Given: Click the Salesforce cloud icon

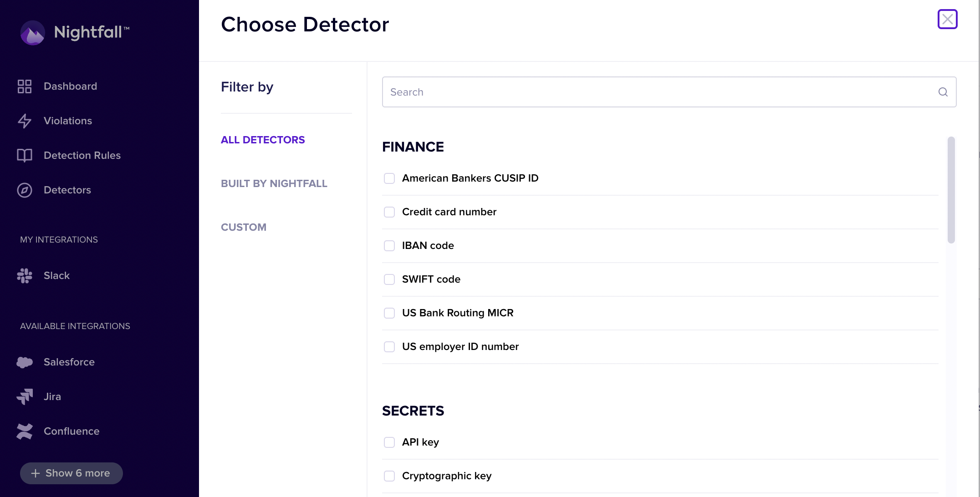Looking at the screenshot, I should click(x=25, y=362).
